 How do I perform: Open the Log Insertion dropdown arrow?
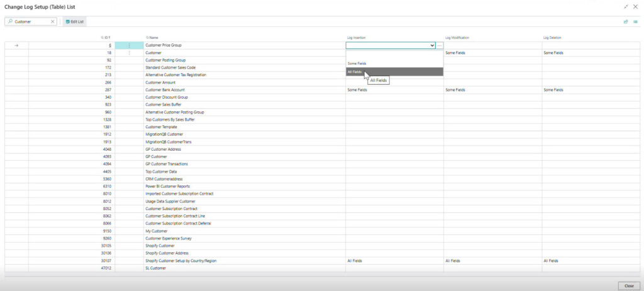(x=432, y=45)
